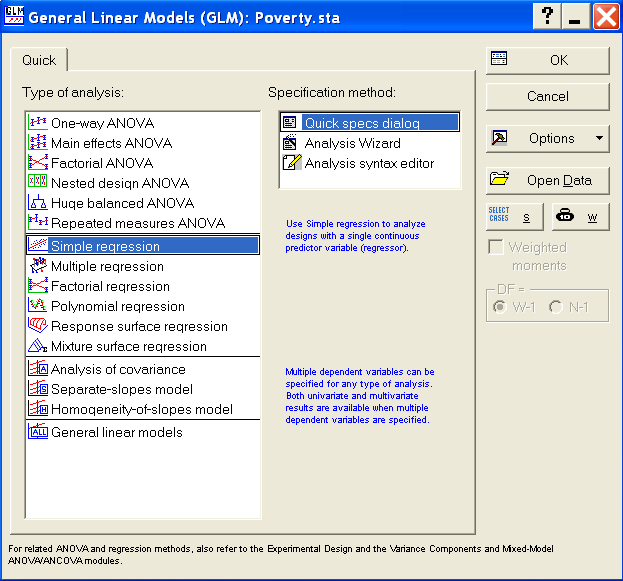Click the Homogeneity-of-slopes model icon

(x=38, y=409)
